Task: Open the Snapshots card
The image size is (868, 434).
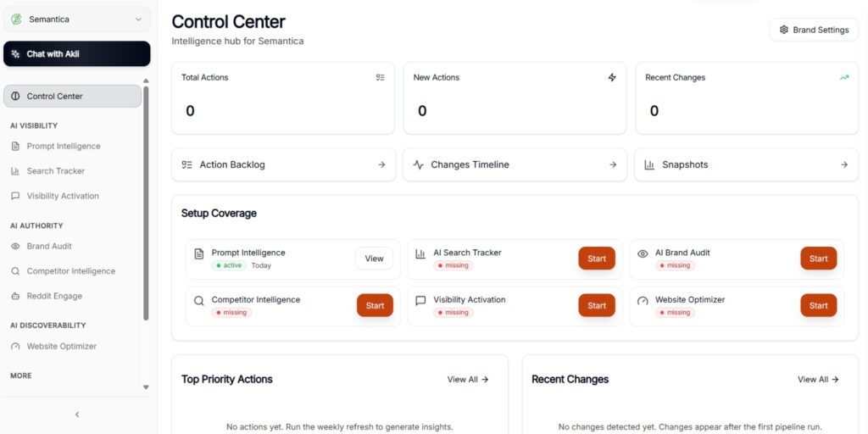Action: 746,164
